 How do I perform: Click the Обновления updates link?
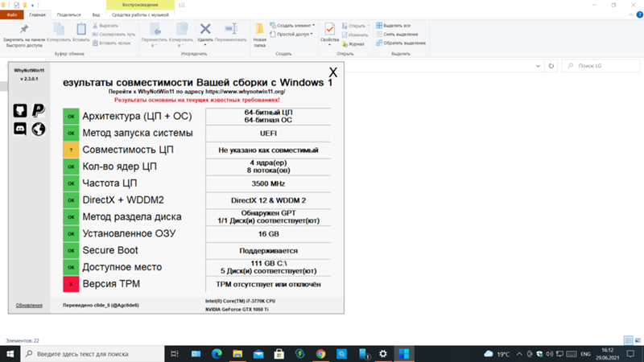pyautogui.click(x=29, y=305)
